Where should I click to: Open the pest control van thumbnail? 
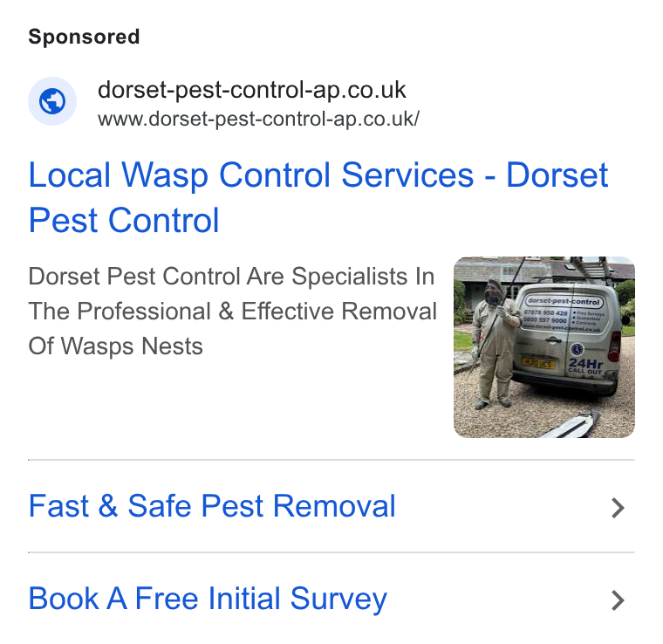tap(543, 347)
